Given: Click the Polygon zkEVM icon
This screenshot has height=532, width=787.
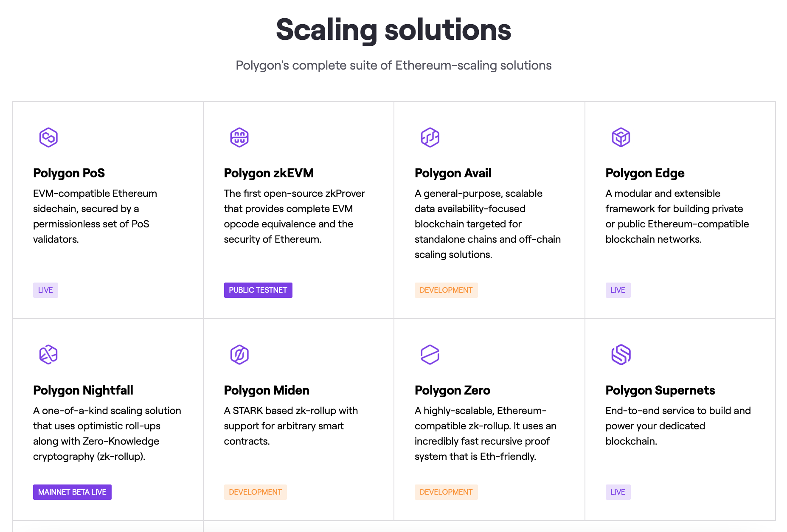Looking at the screenshot, I should pyautogui.click(x=239, y=137).
